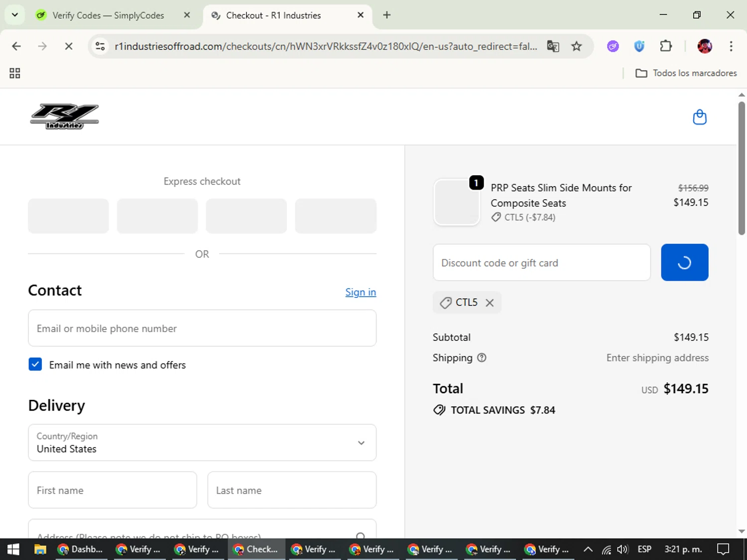Switch to the Check... Chrome taskbar window
This screenshot has height=560, width=747.
point(256,549)
